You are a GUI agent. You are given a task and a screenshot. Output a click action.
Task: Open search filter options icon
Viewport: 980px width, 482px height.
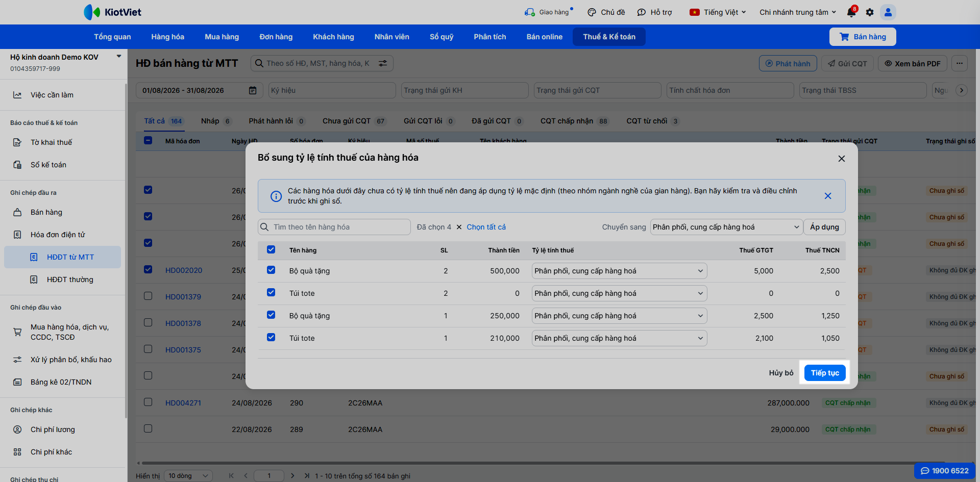383,63
